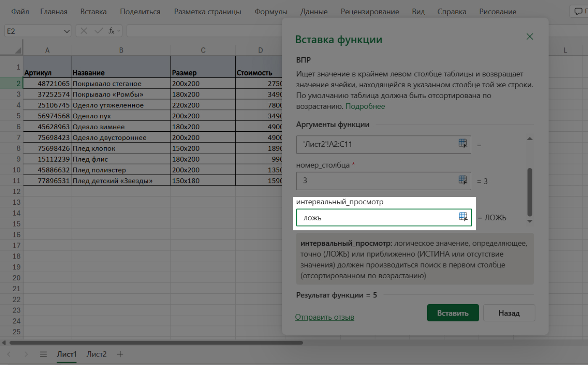The image size is (588, 365).
Task: Open the Формулы ribbon tab
Action: (x=271, y=12)
